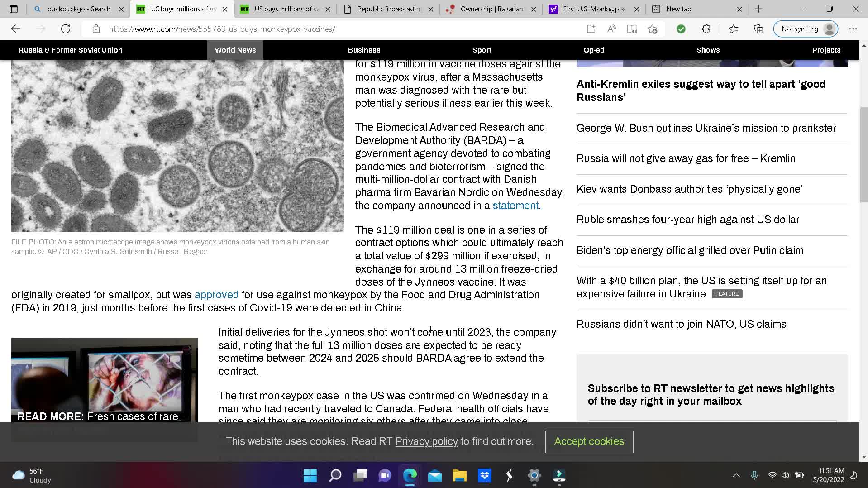Close the New tab tab
The image size is (868, 488).
click(739, 9)
